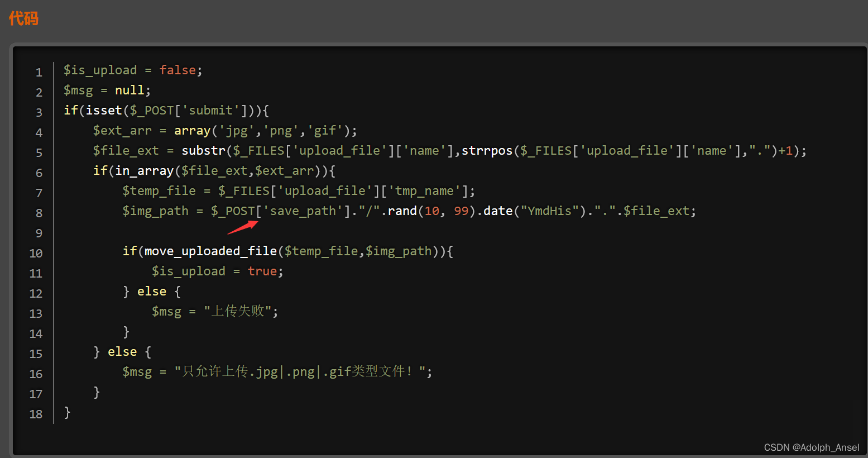
Task: Click the '$ext_arr = array' line
Action: click(x=225, y=130)
